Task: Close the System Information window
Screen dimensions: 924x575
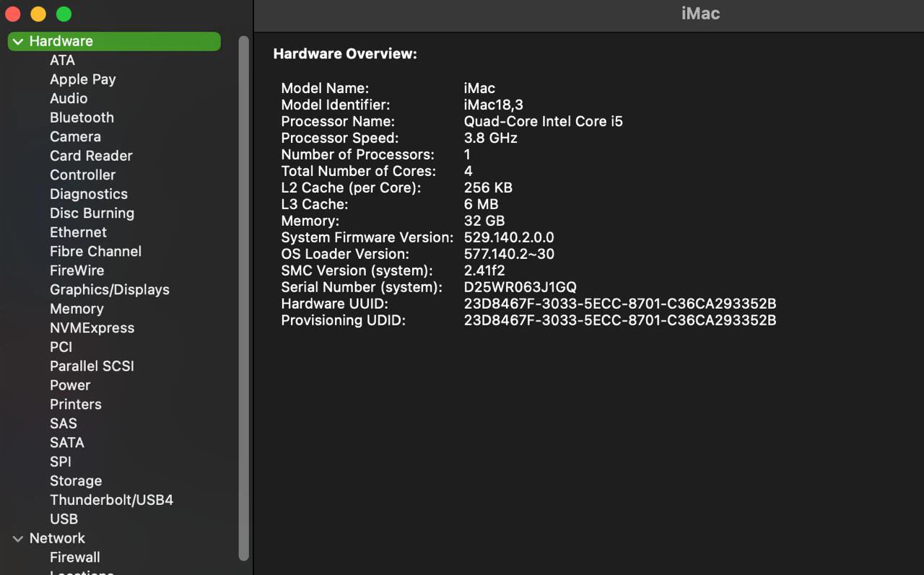Action: coord(13,14)
